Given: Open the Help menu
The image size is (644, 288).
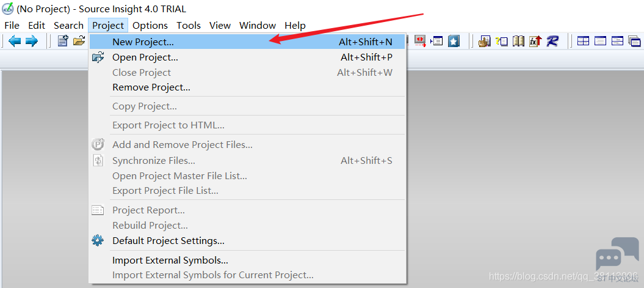Looking at the screenshot, I should 295,25.
